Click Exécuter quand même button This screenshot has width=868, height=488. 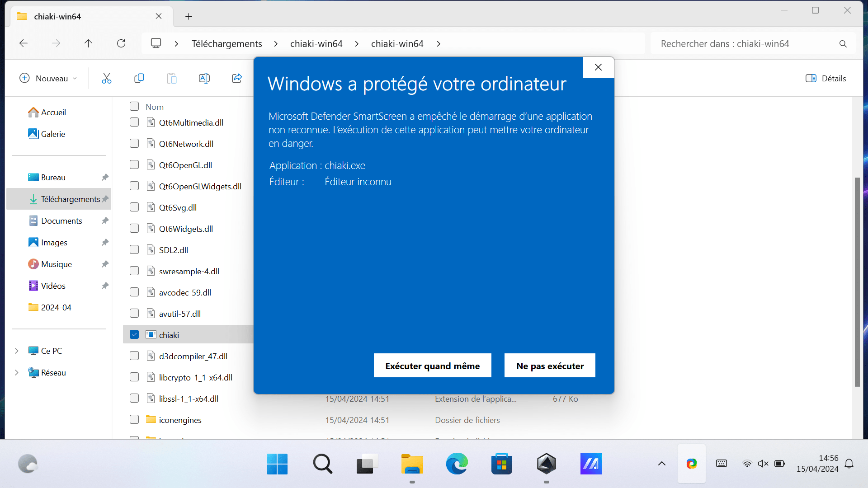point(432,366)
